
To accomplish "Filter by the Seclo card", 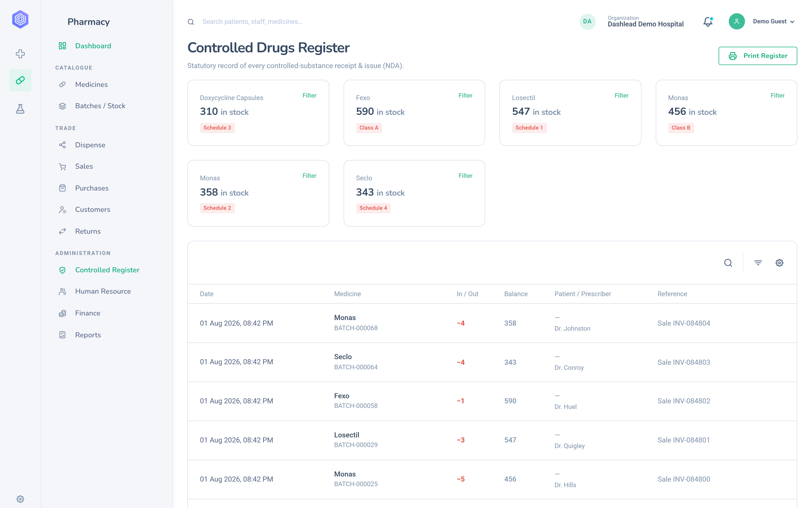I will pos(465,176).
